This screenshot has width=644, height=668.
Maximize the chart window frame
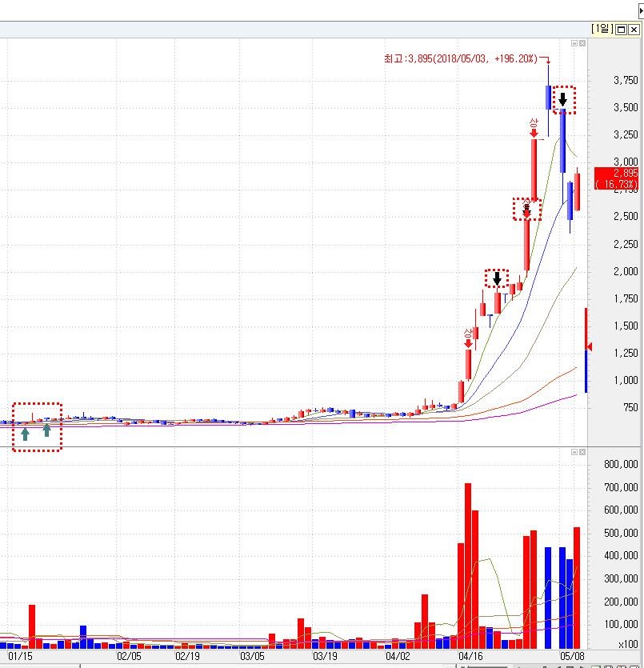pos(622,30)
